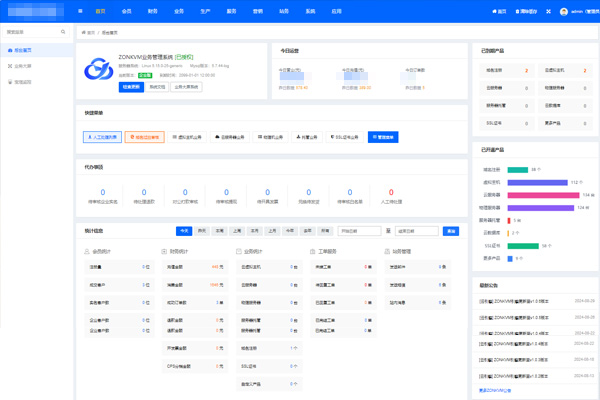Screen dimensions: 600x400
Task: Click the fullscreen icon in the top bar
Action: (x=549, y=11)
